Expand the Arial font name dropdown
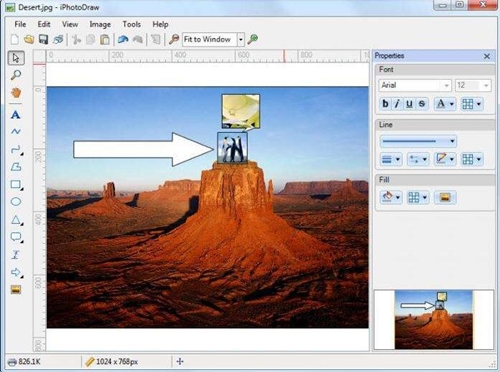The width and height of the screenshot is (500, 372). pos(446,86)
